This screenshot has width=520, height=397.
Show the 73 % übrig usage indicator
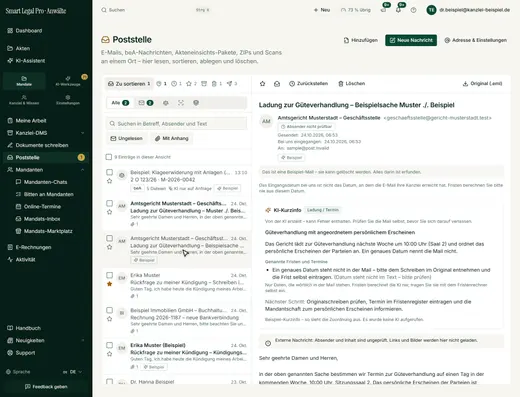pos(356,10)
